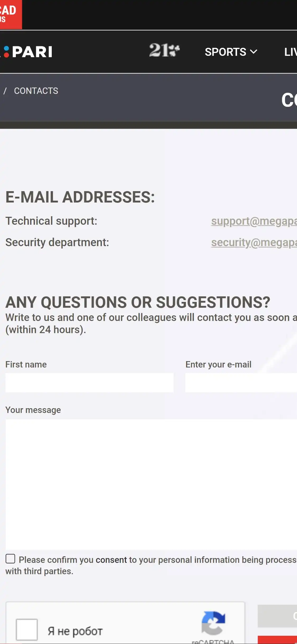
Task: Open the 'consent' link in the confirmation text
Action: (x=111, y=560)
